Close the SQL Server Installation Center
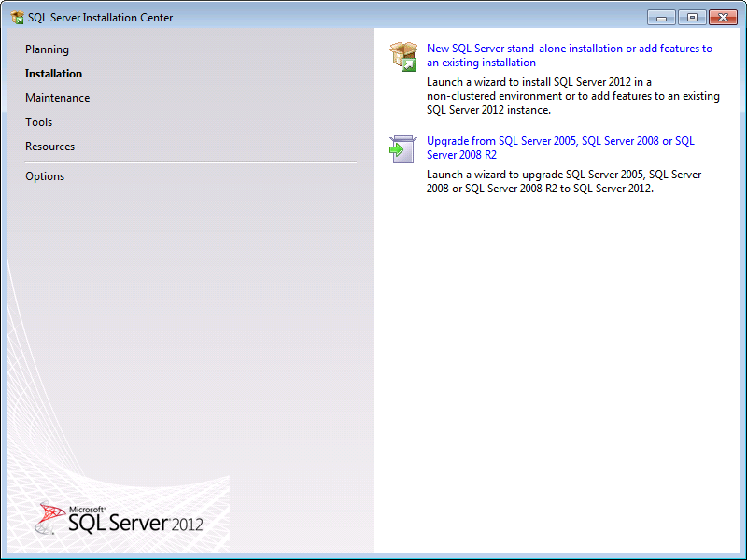 [723, 18]
